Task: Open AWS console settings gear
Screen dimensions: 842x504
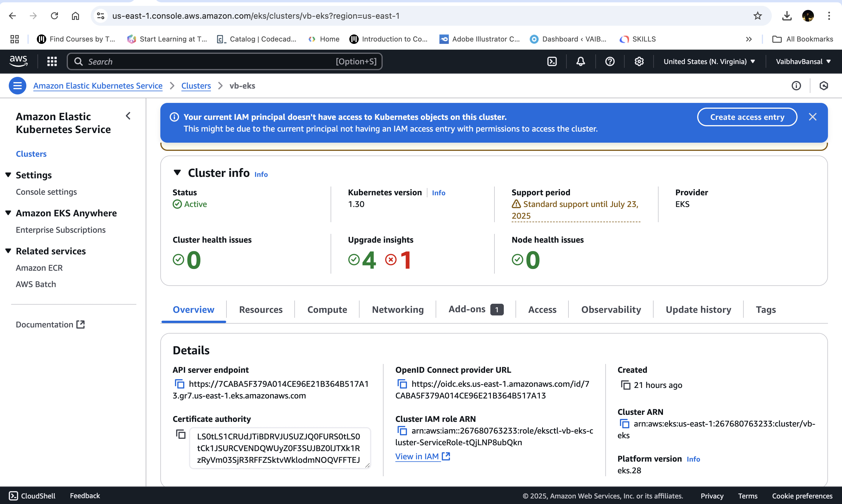Action: [x=639, y=61]
